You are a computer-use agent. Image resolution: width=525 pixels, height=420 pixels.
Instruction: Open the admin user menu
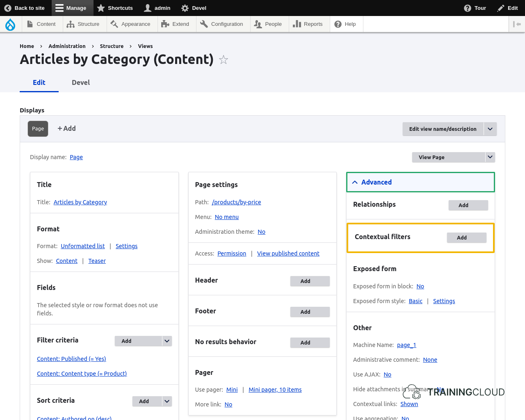pos(157,8)
